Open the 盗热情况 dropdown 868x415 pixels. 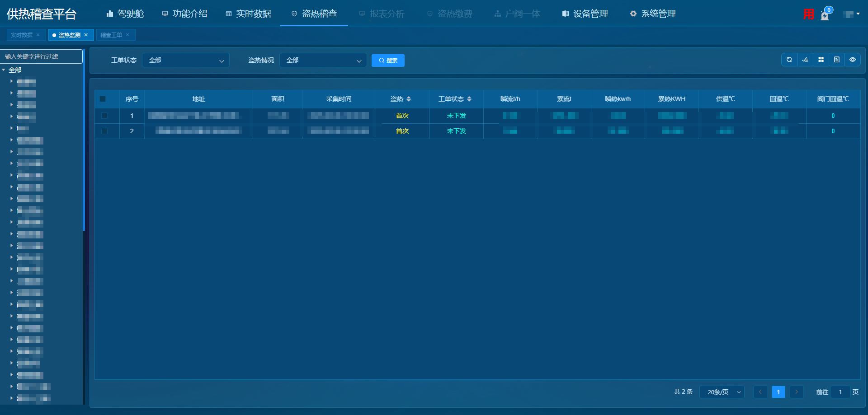(323, 60)
